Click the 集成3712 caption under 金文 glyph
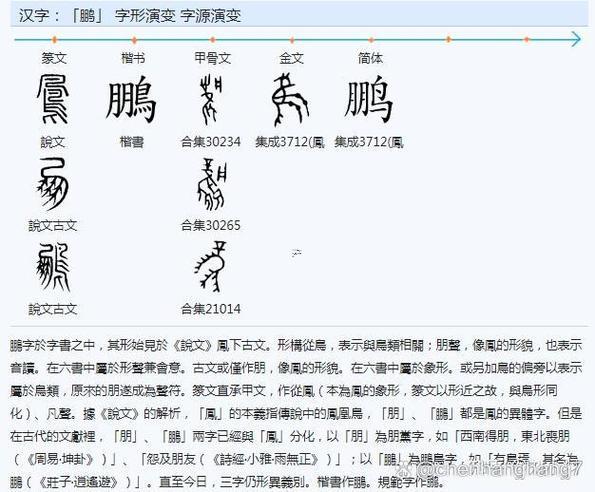The image size is (595, 492). tap(290, 142)
